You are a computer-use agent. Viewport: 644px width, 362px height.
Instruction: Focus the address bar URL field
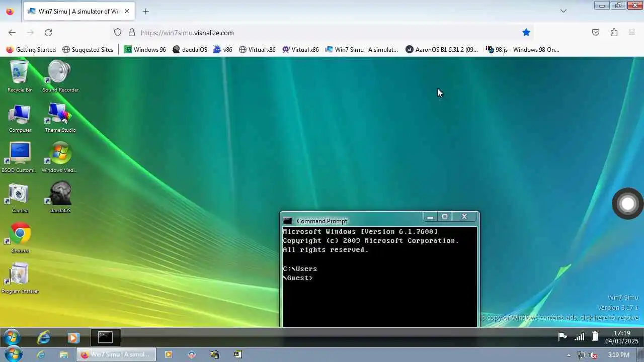click(322, 33)
